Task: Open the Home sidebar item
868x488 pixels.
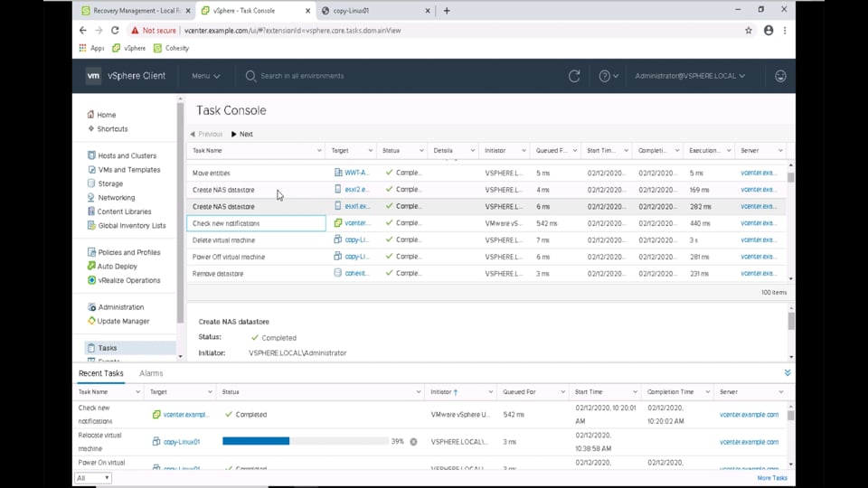Action: coord(102,115)
